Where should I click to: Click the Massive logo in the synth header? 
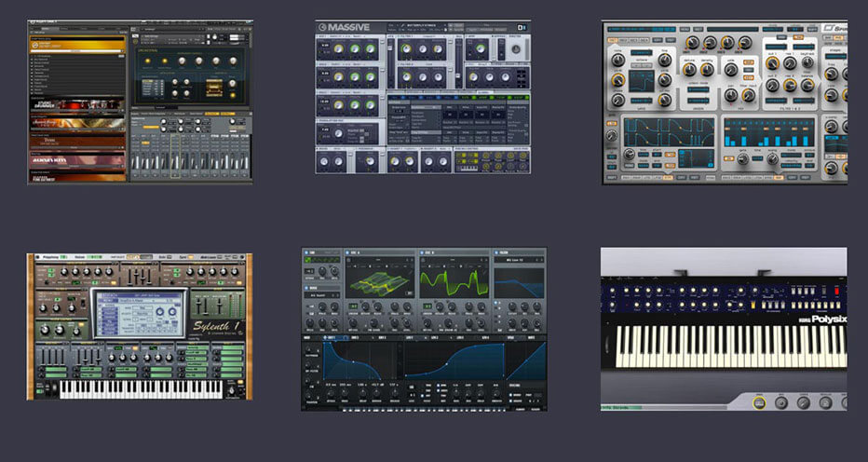[x=344, y=27]
